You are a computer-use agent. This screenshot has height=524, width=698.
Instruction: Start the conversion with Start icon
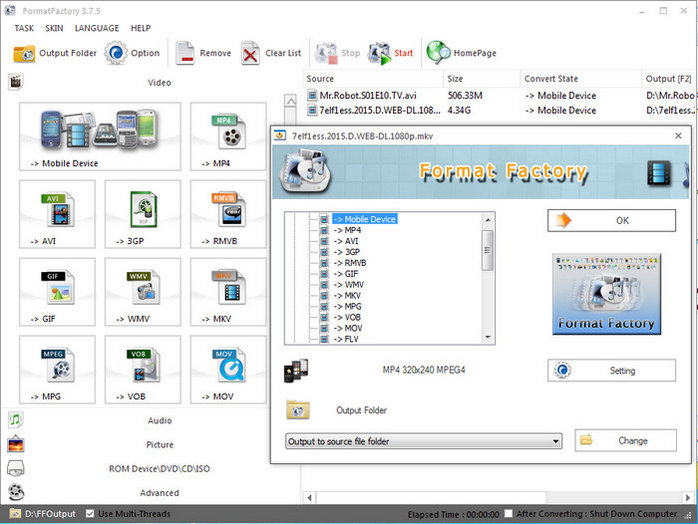coord(379,53)
